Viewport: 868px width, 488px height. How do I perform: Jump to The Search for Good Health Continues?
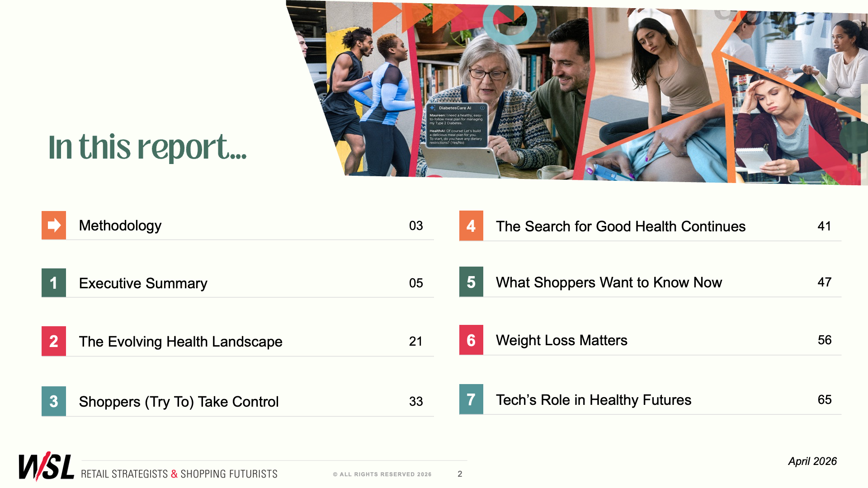coord(620,226)
